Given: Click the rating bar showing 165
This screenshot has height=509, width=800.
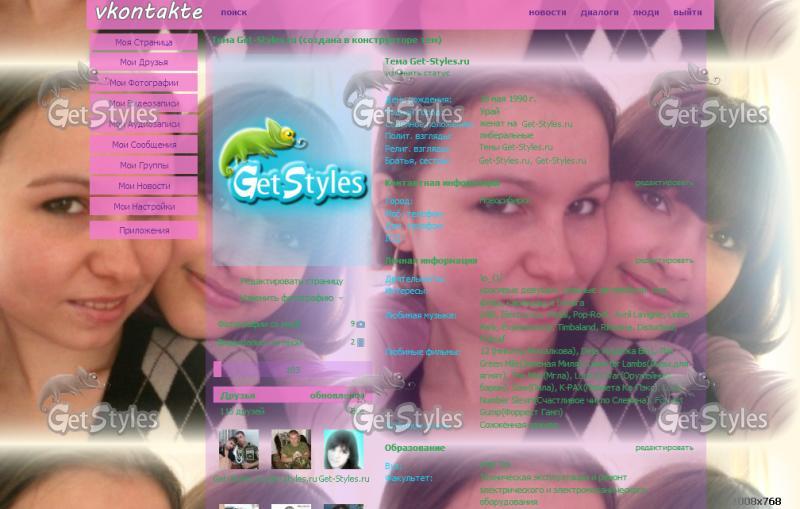Looking at the screenshot, I should click(x=293, y=370).
